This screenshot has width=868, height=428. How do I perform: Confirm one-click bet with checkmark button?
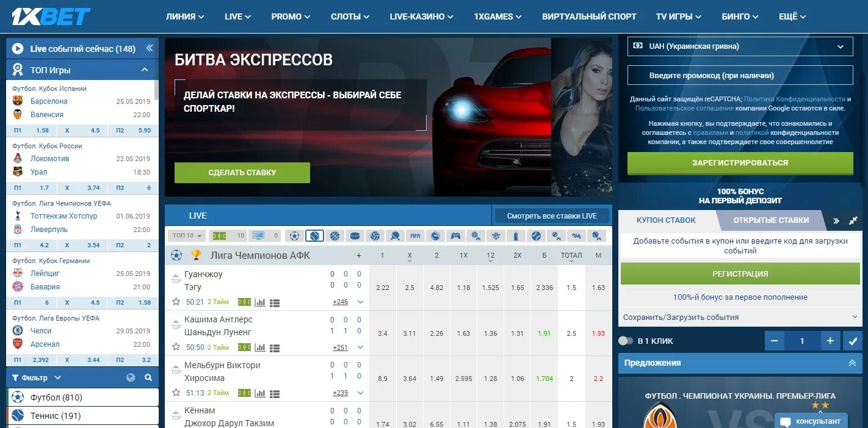(852, 341)
